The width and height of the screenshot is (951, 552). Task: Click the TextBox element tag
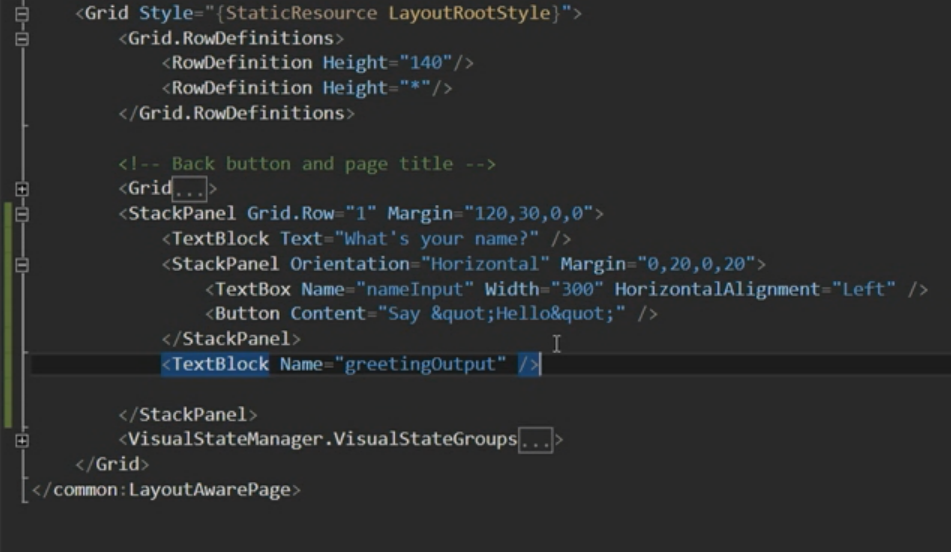253,289
